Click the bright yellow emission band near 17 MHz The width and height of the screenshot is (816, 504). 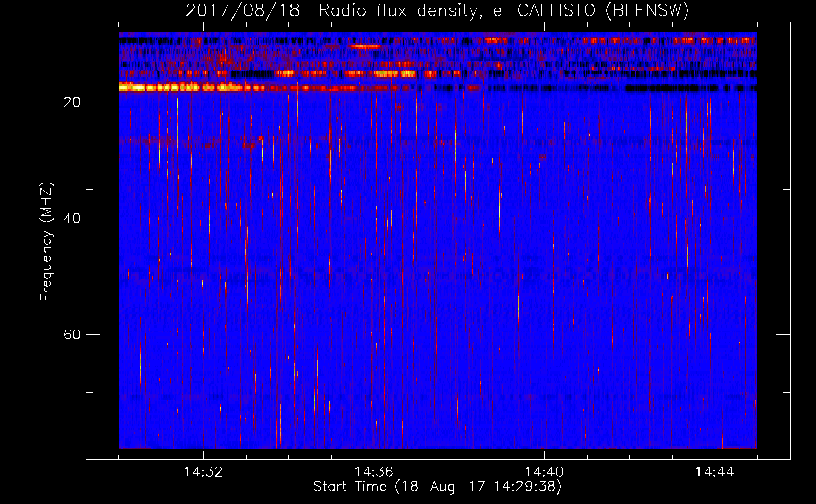click(x=192, y=87)
